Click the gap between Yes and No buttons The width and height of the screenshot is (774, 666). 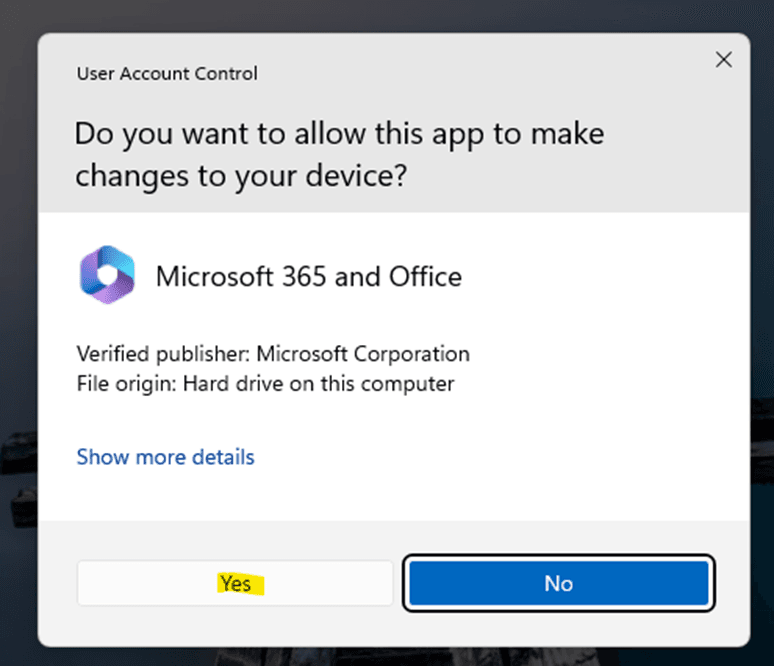tap(398, 583)
